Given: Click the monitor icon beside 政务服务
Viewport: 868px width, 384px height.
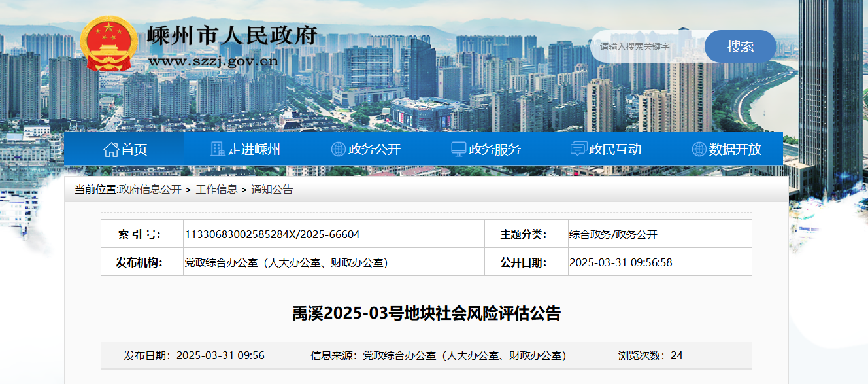Looking at the screenshot, I should click(458, 149).
